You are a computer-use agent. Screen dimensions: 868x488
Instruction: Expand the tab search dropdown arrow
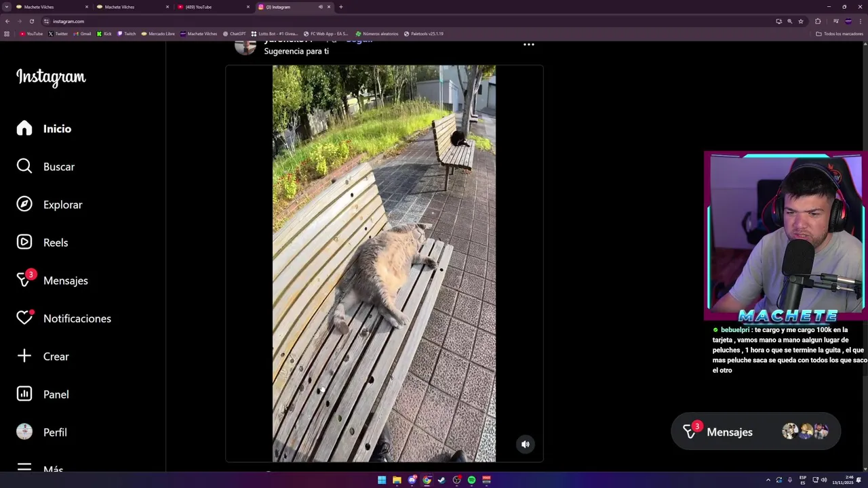click(7, 7)
